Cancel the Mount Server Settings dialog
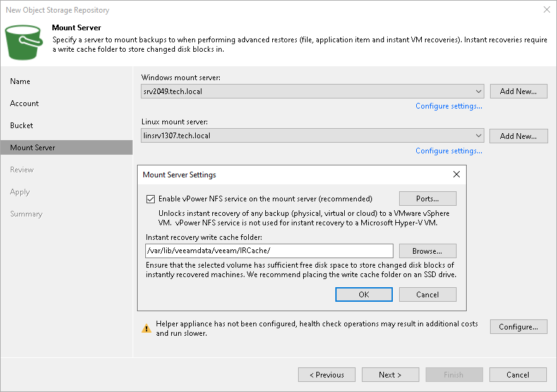Screen dimensions: 557x392 tap(428, 294)
